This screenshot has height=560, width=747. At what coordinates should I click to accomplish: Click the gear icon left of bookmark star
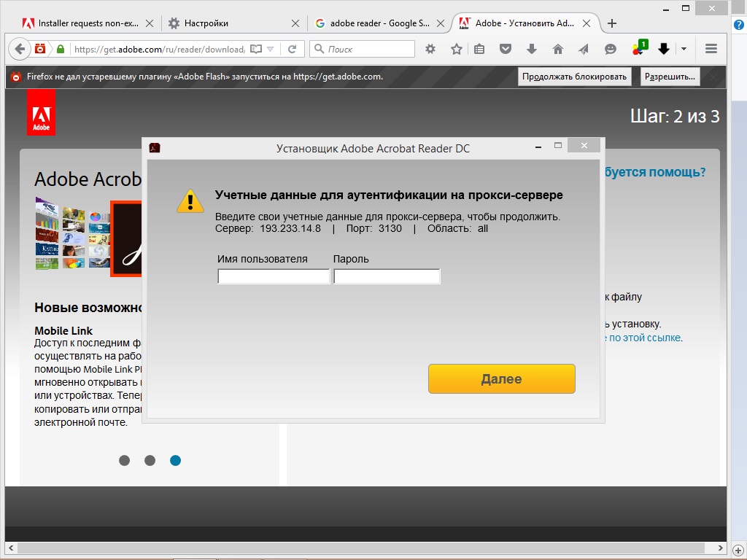[x=430, y=49]
